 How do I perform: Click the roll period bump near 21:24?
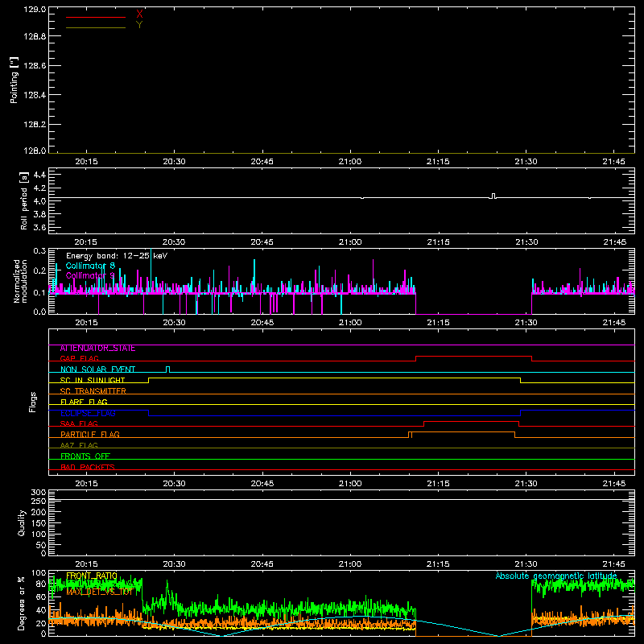[x=493, y=196]
